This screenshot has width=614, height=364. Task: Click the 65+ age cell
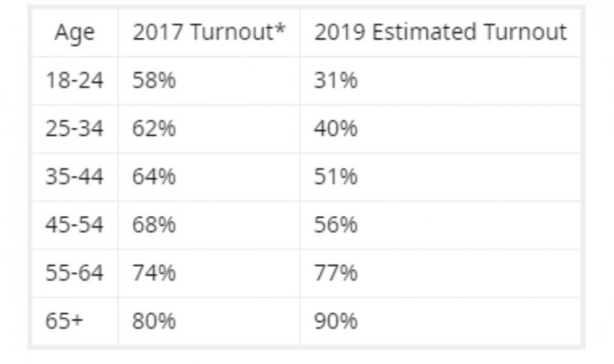tap(63, 321)
